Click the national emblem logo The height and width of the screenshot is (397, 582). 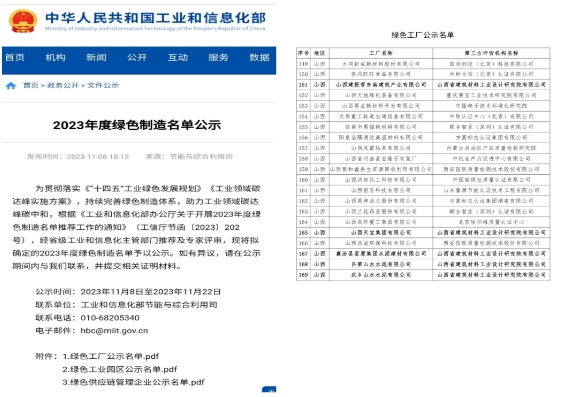[x=23, y=21]
